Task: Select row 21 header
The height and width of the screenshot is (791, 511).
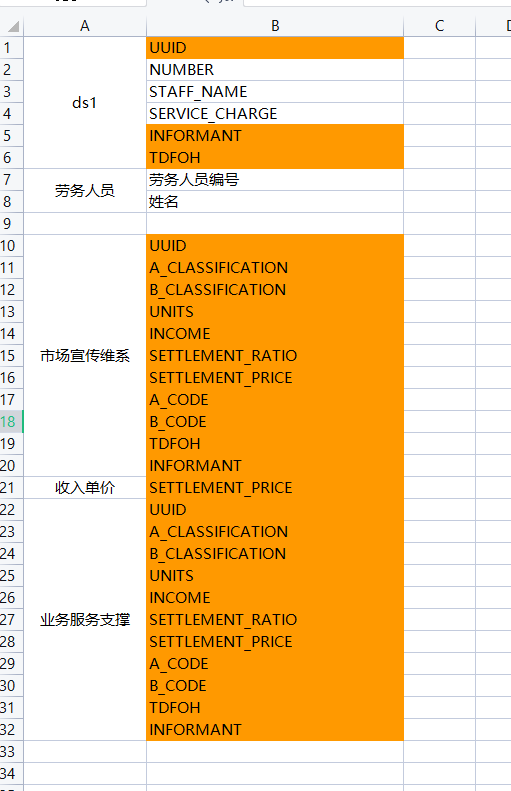Action: click(x=11, y=488)
